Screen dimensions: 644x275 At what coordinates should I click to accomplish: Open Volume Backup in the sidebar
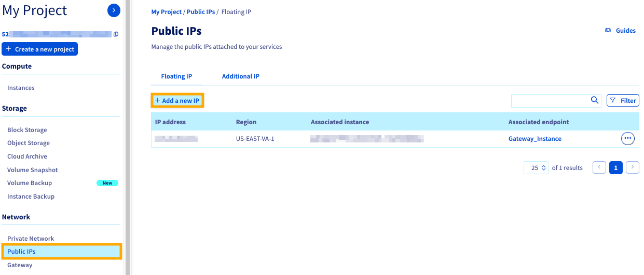(30, 183)
